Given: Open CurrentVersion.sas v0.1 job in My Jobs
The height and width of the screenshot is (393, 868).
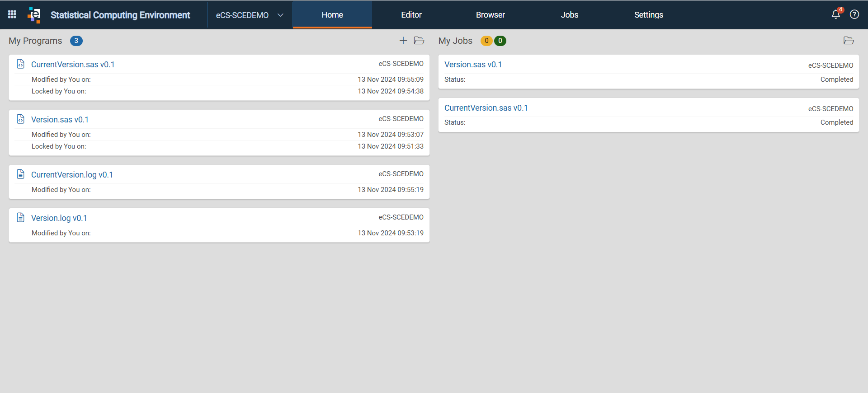Looking at the screenshot, I should click(486, 108).
